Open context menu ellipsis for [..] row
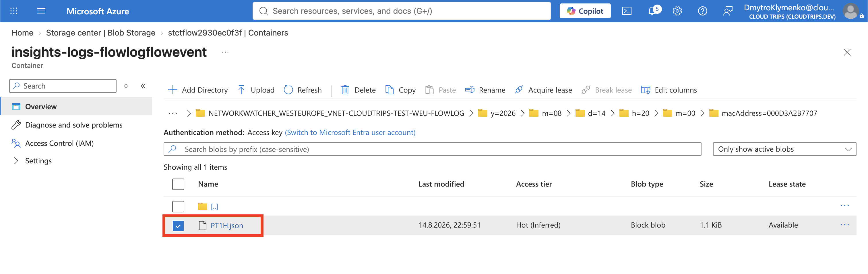This screenshot has width=868, height=274. tap(844, 206)
